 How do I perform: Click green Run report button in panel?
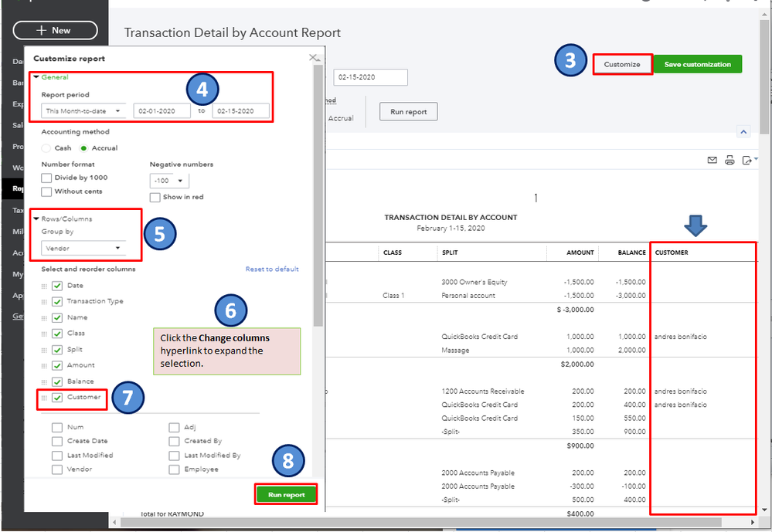coord(286,495)
